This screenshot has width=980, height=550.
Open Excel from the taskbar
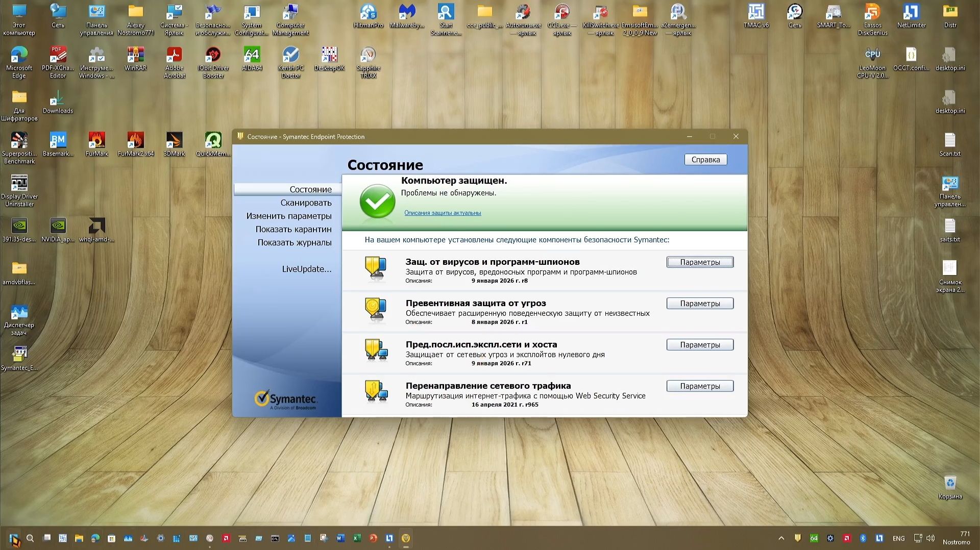357,538
